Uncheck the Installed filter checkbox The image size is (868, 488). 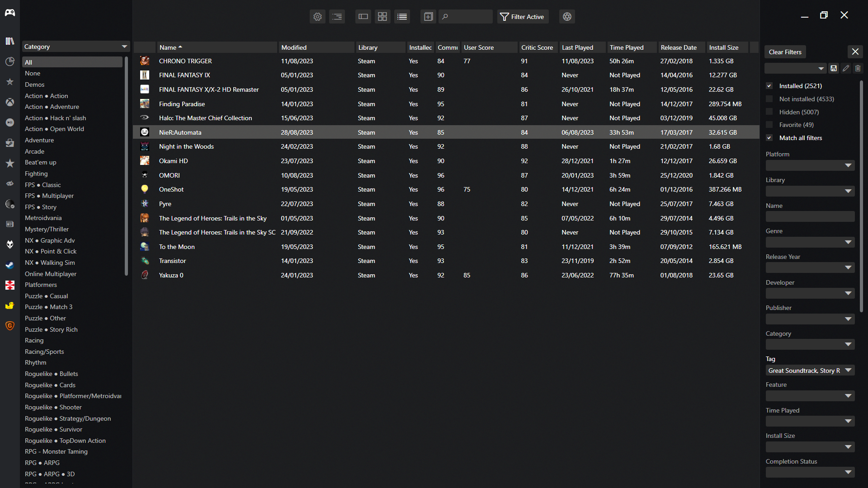click(x=769, y=86)
